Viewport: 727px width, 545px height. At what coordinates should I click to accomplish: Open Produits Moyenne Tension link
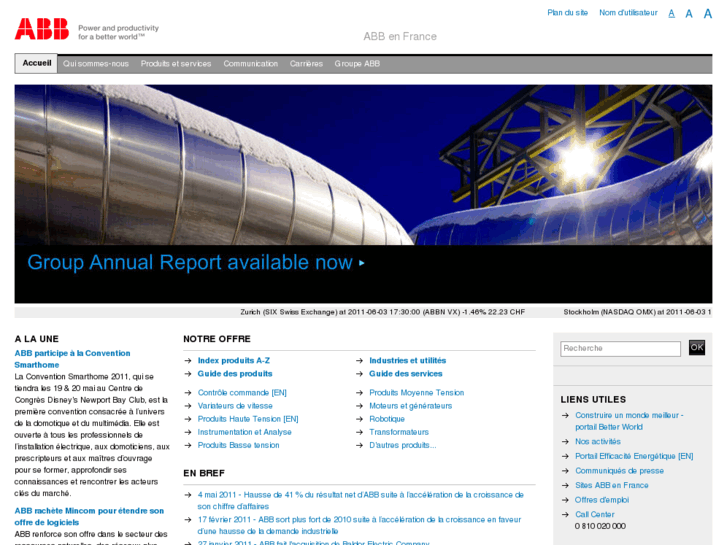pos(416,392)
